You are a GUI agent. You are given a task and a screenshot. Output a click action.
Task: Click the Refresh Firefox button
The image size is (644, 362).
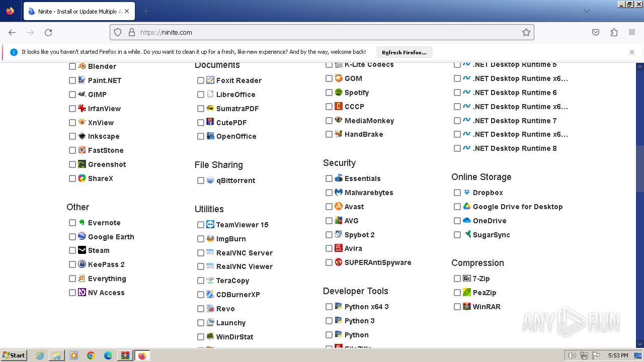404,52
